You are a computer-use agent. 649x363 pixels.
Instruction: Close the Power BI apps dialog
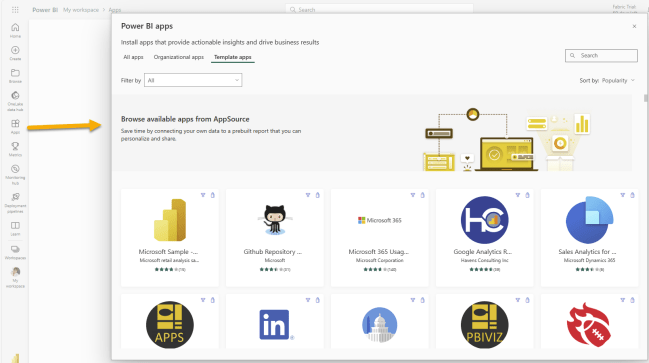click(634, 26)
